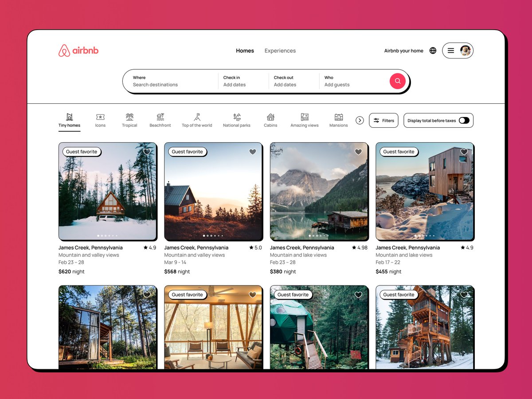Heart the green dome tent listing
Screen dimensions: 532x399
pos(359,295)
